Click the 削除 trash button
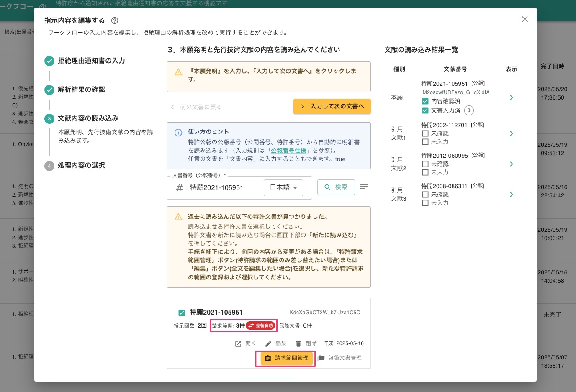This screenshot has height=392, width=576. (306, 343)
